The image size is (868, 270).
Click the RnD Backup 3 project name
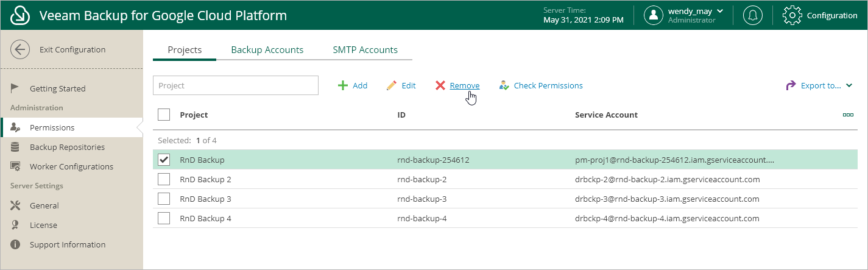pos(205,199)
